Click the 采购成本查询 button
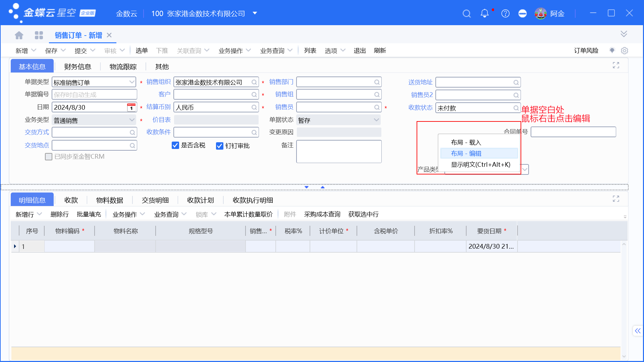This screenshot has width=644, height=362. 322,214
